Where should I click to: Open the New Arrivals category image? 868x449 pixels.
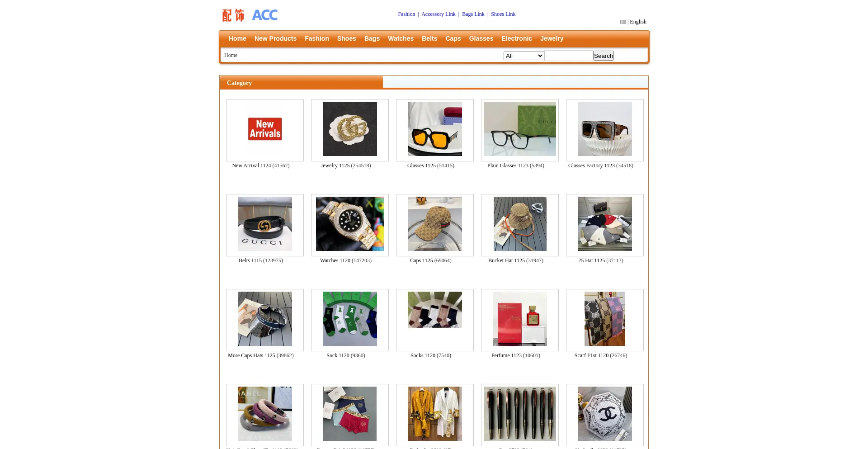pyautogui.click(x=265, y=129)
